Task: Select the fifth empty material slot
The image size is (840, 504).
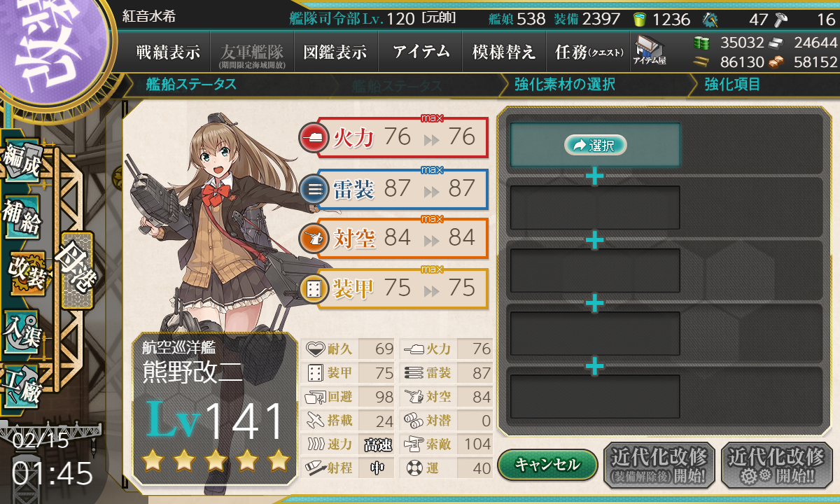Action: click(x=595, y=397)
